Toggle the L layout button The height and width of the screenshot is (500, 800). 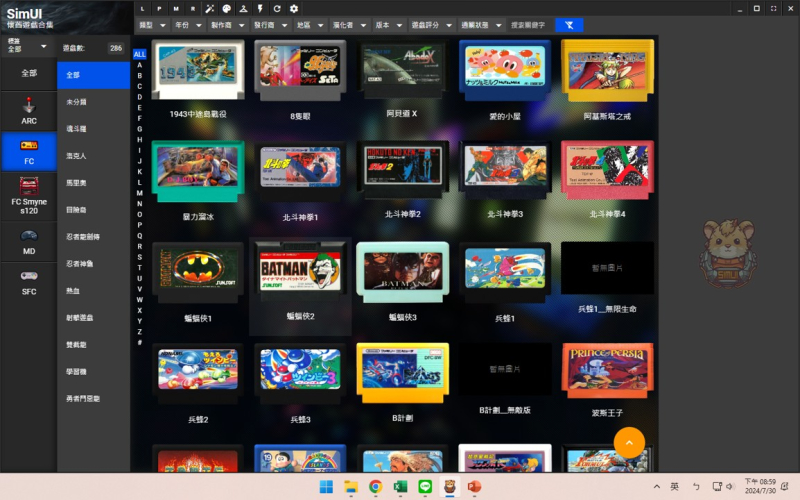pyautogui.click(x=142, y=9)
